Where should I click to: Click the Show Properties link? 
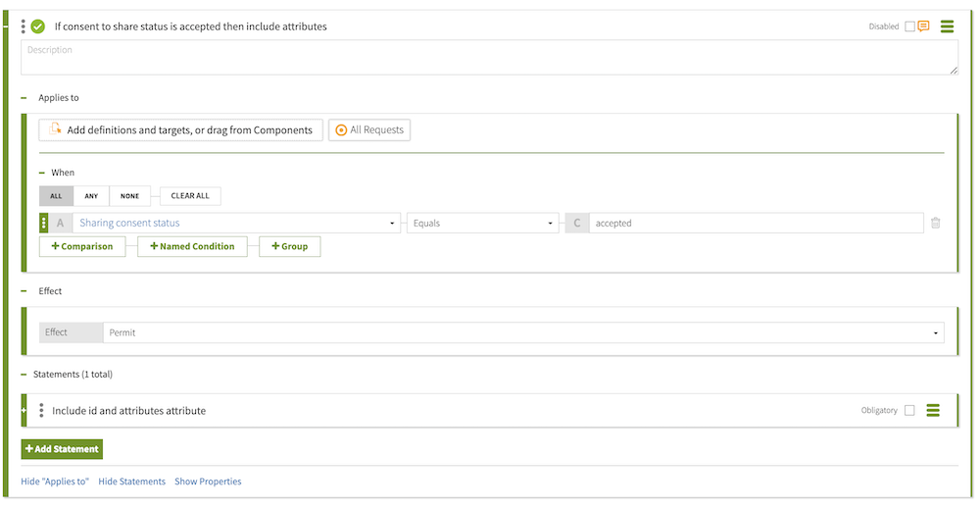208,482
